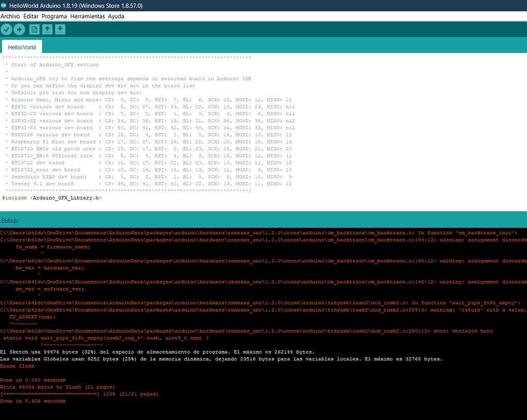The width and height of the screenshot is (527, 420).
Task: Click 'sw_ver = software_ver;' console line
Action: [x=49, y=289]
